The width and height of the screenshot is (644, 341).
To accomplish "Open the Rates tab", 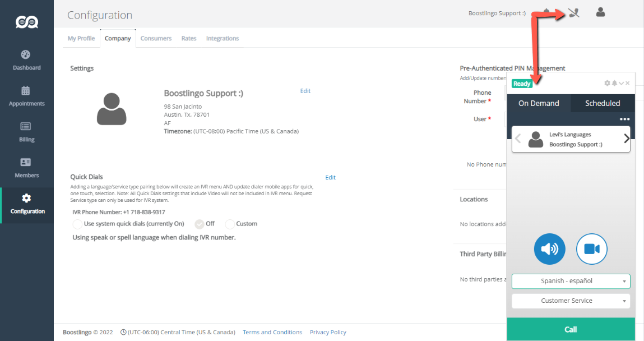I will pyautogui.click(x=189, y=38).
